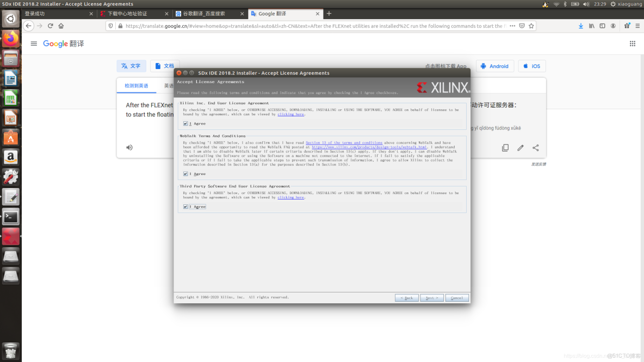Open the Amazon dock icon
The height and width of the screenshot is (362, 644).
(11, 157)
